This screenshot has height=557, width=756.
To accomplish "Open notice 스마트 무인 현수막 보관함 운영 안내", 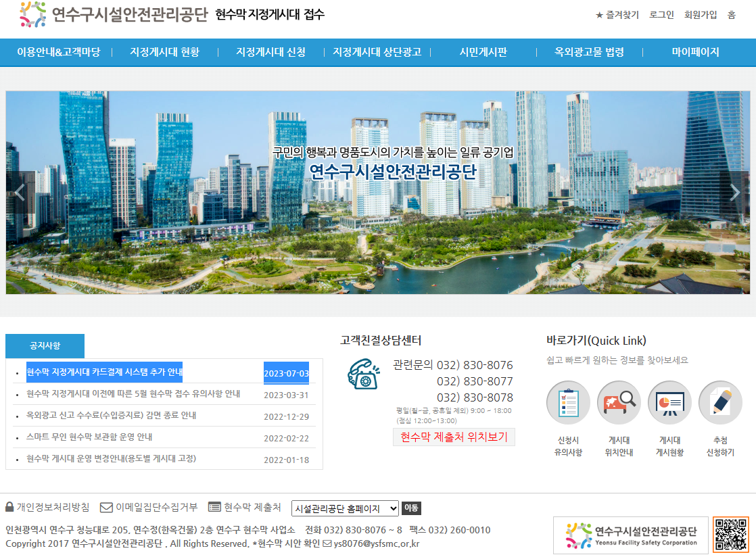I will pyautogui.click(x=89, y=437).
